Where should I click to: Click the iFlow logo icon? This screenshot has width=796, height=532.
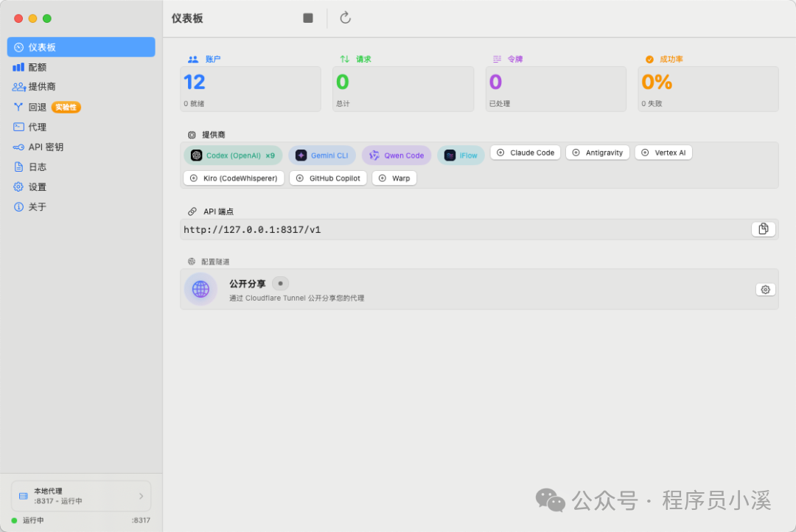[450, 155]
